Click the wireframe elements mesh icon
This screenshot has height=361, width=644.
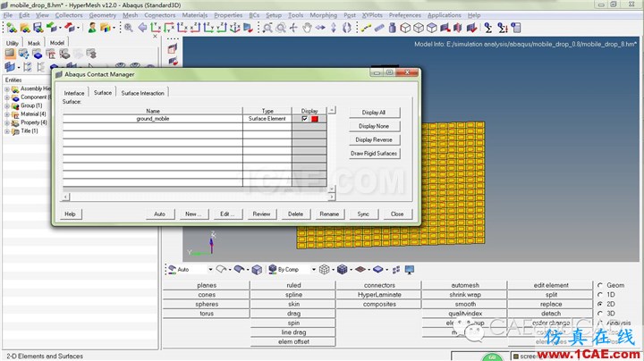tap(325, 270)
